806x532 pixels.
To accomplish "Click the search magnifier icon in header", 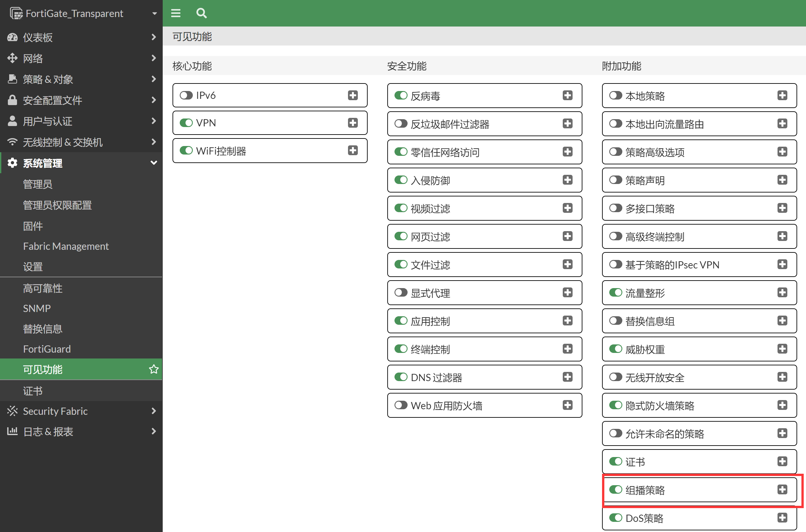I will point(201,13).
